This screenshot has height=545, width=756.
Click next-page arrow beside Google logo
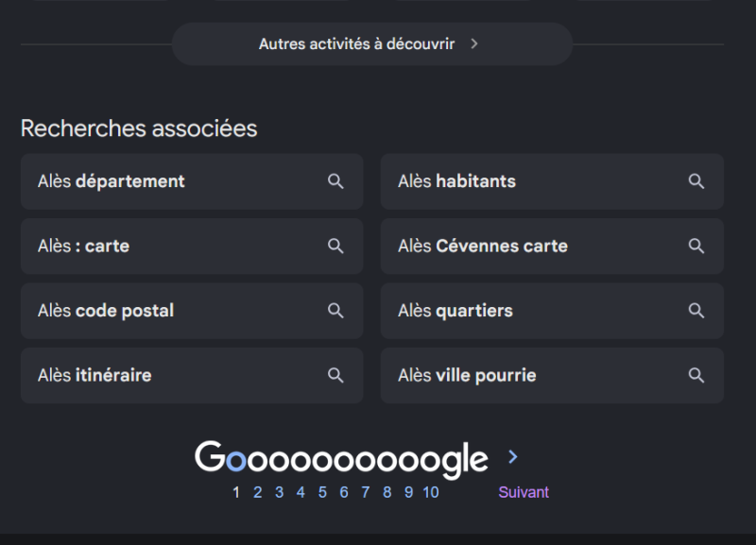[513, 457]
